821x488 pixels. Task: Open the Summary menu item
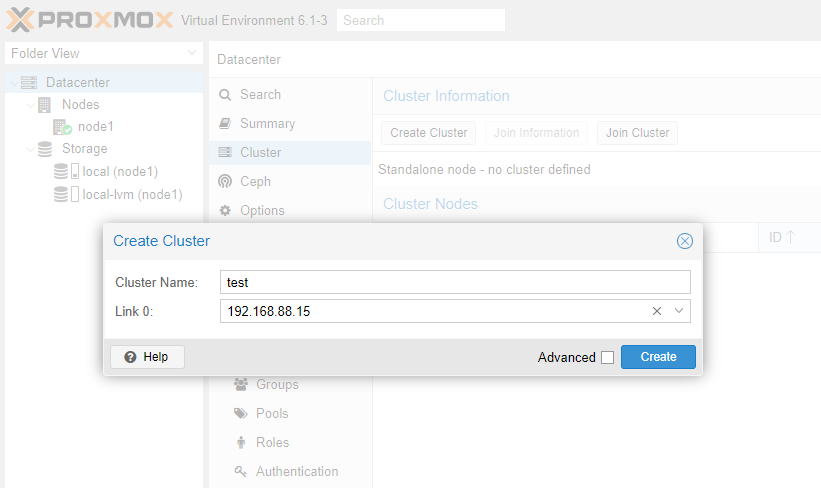(x=267, y=123)
